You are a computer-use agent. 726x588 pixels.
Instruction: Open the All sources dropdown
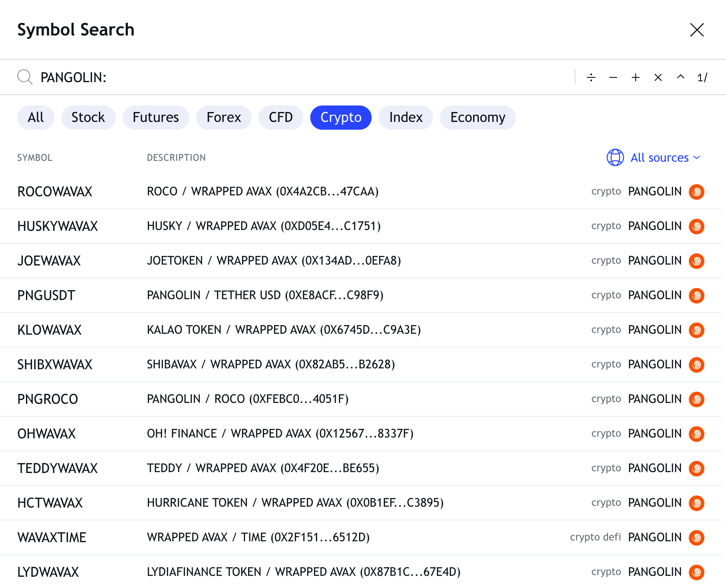[653, 157]
